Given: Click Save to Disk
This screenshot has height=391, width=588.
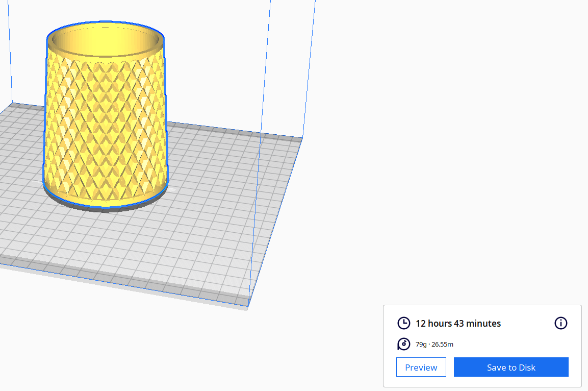Looking at the screenshot, I should pyautogui.click(x=511, y=367).
